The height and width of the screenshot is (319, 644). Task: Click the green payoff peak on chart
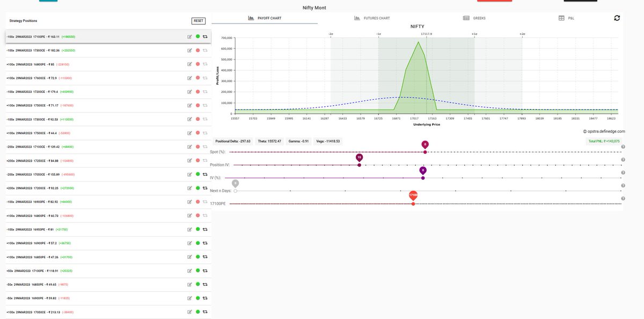point(419,42)
